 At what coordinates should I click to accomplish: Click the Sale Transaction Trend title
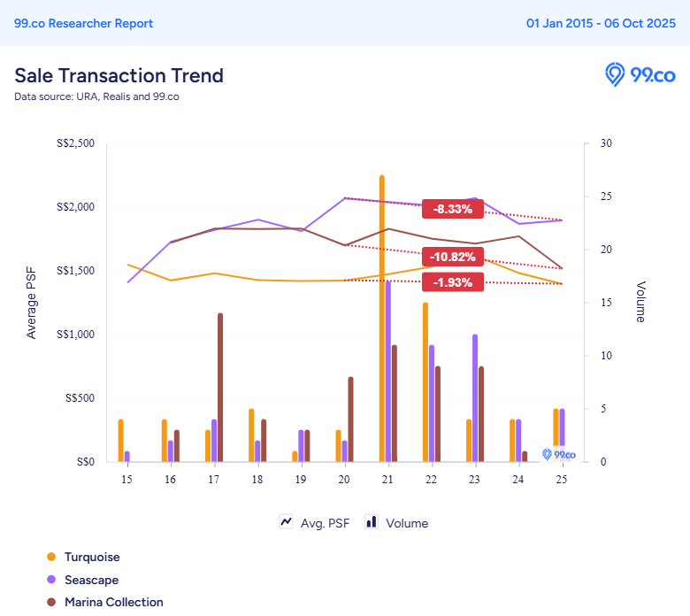tap(119, 75)
